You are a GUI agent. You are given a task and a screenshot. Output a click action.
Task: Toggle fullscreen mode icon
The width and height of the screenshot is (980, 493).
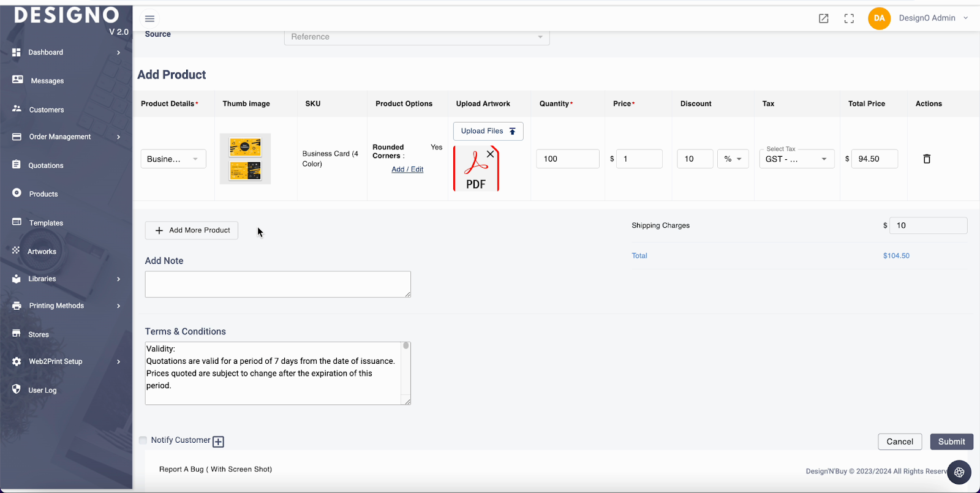pos(849,18)
